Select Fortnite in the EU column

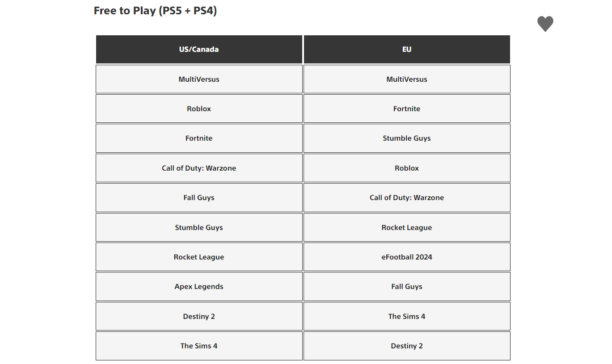coord(407,109)
